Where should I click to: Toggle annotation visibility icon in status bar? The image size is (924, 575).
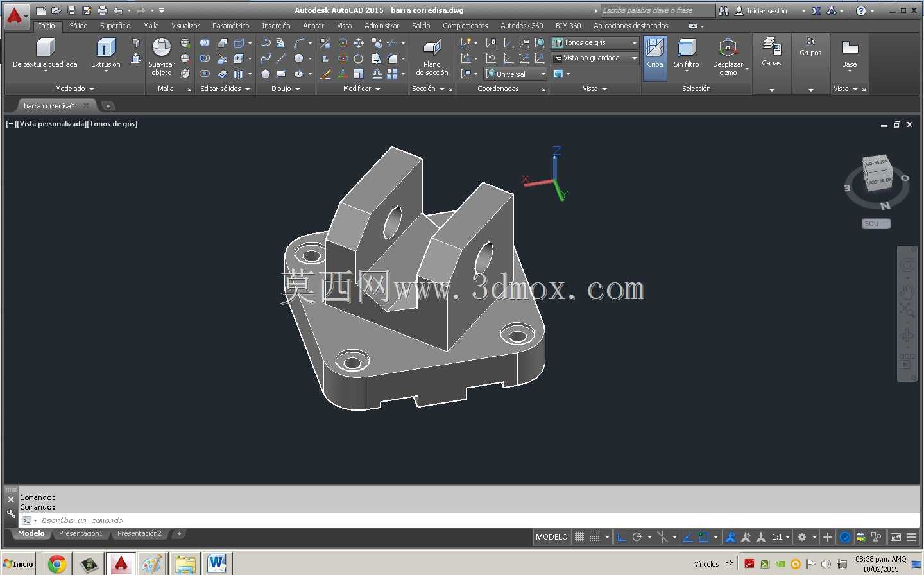730,537
